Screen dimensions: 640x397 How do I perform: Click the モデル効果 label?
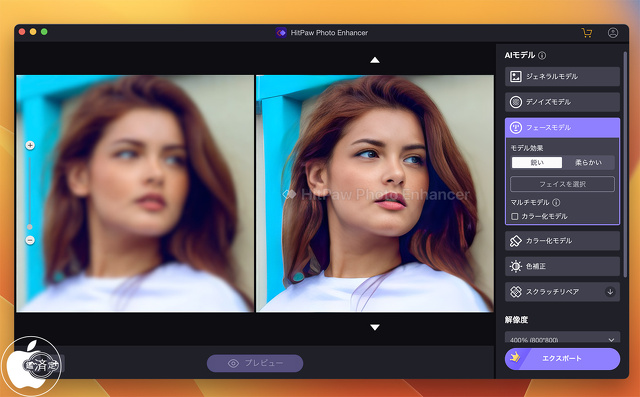coord(527,148)
